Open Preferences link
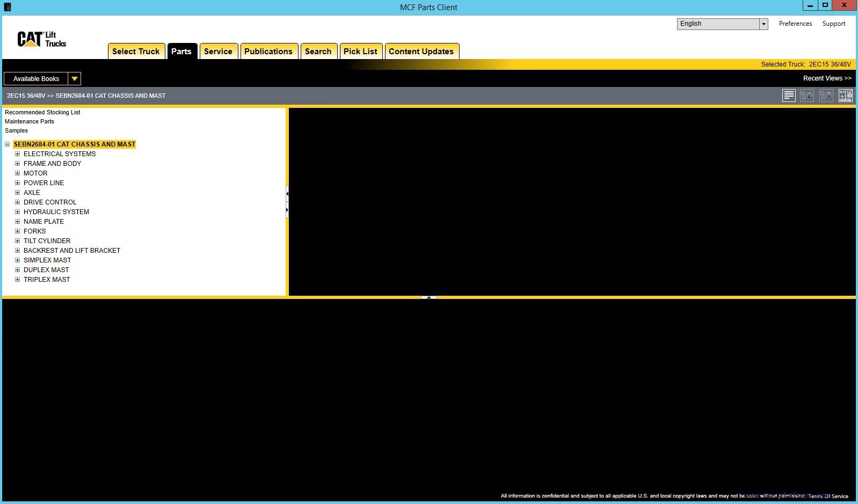This screenshot has width=858, height=504. click(795, 24)
